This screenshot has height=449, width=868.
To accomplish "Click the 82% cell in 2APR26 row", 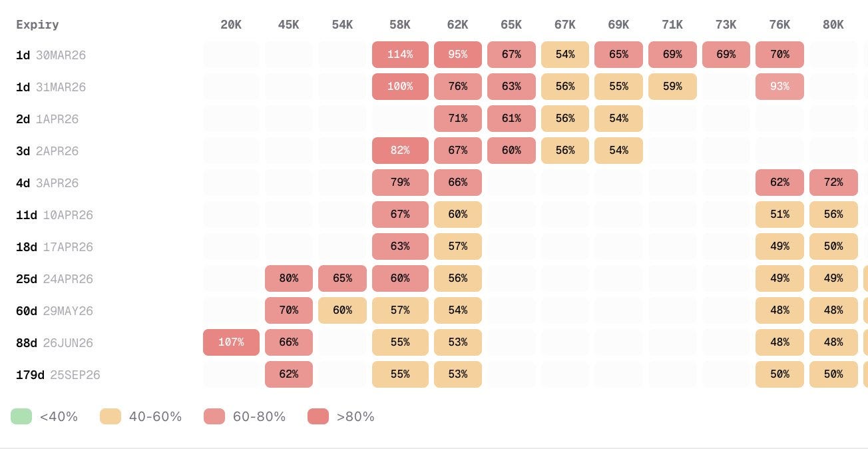I will [x=400, y=151].
